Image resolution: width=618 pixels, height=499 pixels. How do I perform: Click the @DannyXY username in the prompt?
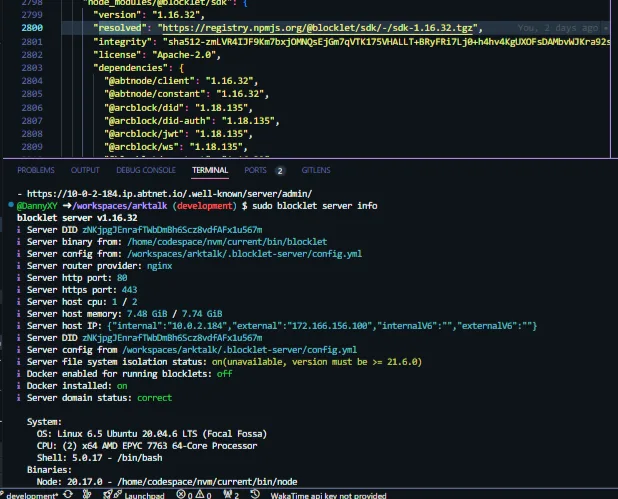point(37,206)
